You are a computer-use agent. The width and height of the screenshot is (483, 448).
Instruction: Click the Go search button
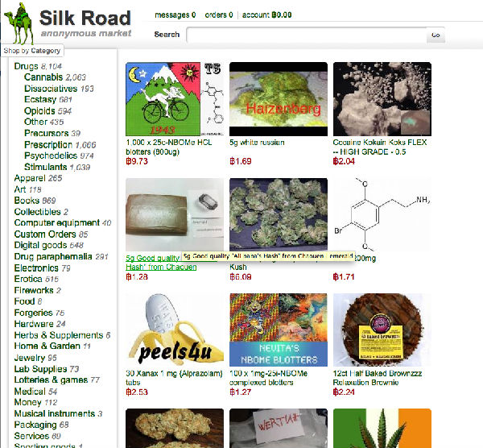click(x=436, y=35)
